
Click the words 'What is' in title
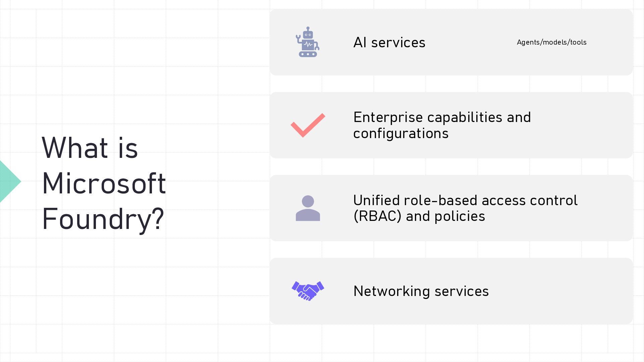(90, 147)
